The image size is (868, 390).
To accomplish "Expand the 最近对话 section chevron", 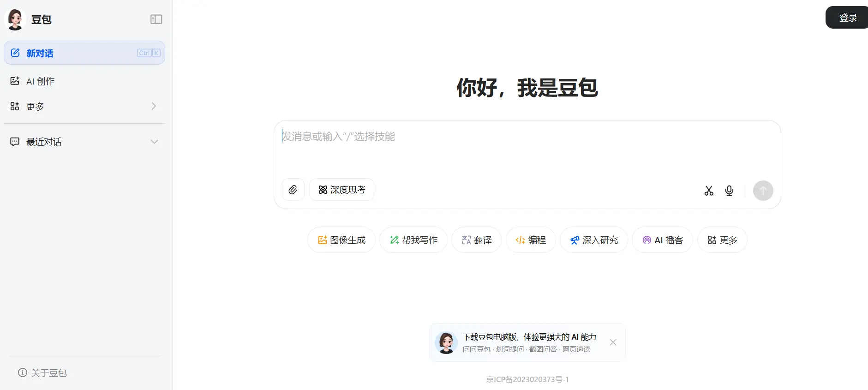I will [x=155, y=142].
